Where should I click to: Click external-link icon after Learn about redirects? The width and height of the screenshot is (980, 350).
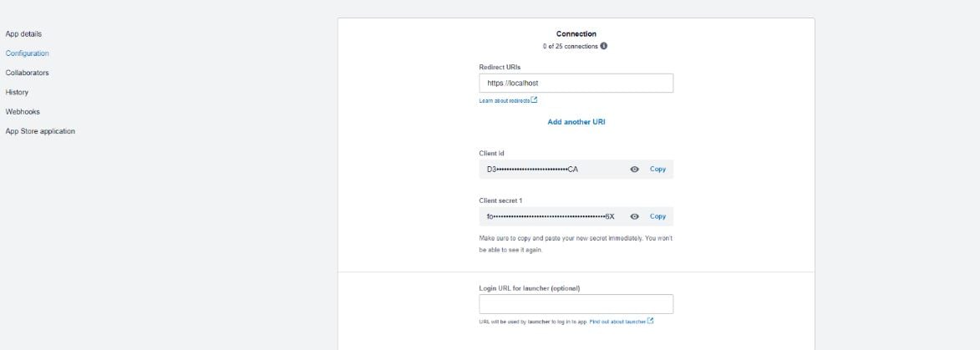pyautogui.click(x=535, y=100)
